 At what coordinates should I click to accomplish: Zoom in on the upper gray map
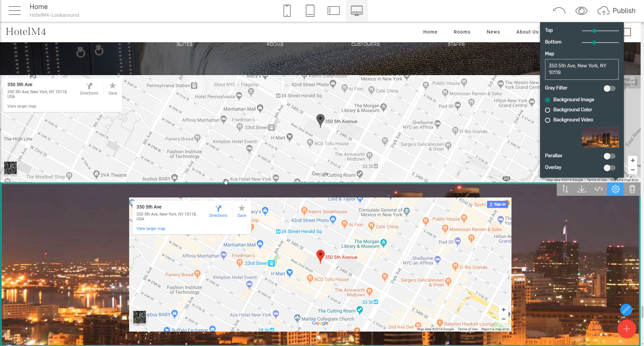tap(633, 161)
